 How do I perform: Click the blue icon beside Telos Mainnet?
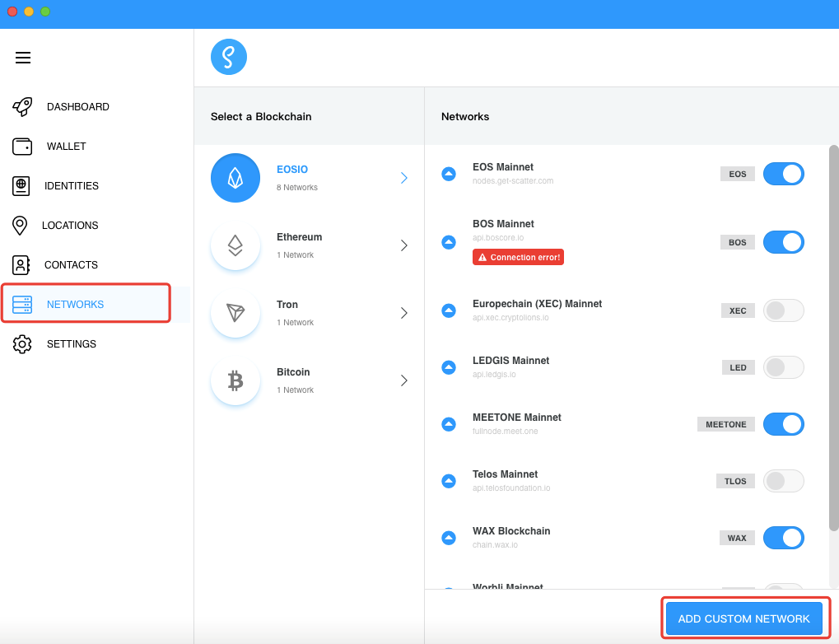coord(449,481)
